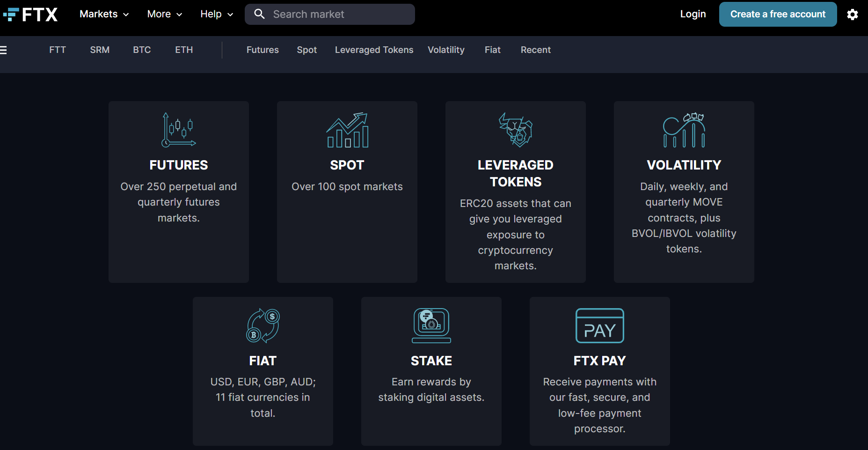Click the Login link
Image resolution: width=868 pixels, height=450 pixels.
point(693,14)
